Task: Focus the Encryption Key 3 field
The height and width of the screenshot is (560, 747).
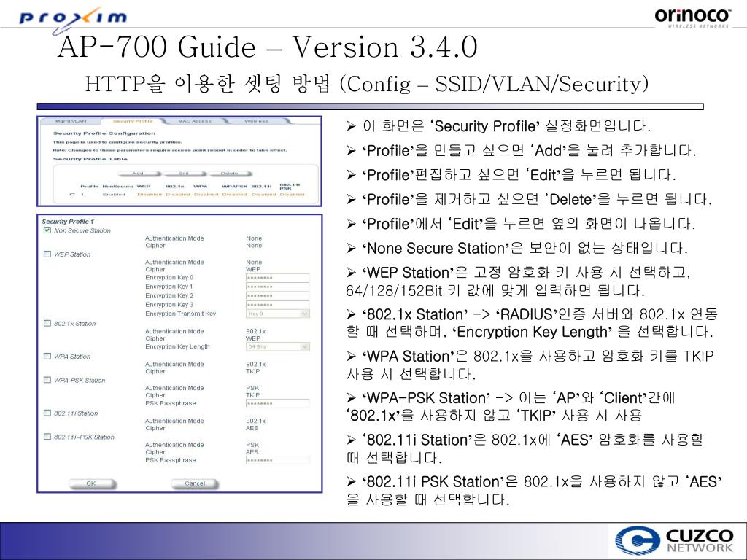Action: [278, 305]
